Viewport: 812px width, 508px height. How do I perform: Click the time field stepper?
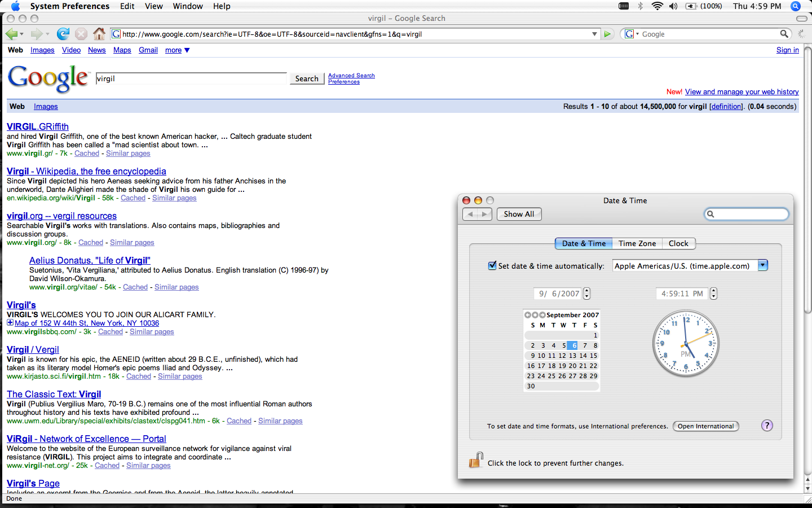pyautogui.click(x=713, y=294)
